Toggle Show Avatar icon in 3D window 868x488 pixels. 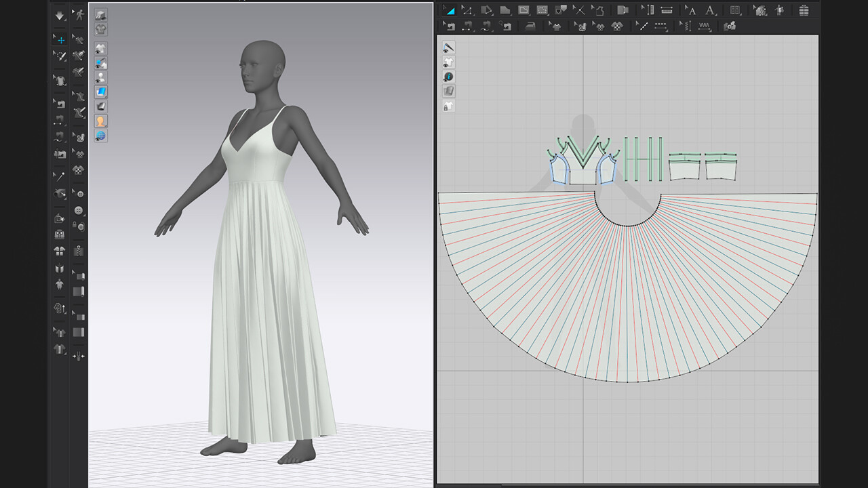(100, 77)
